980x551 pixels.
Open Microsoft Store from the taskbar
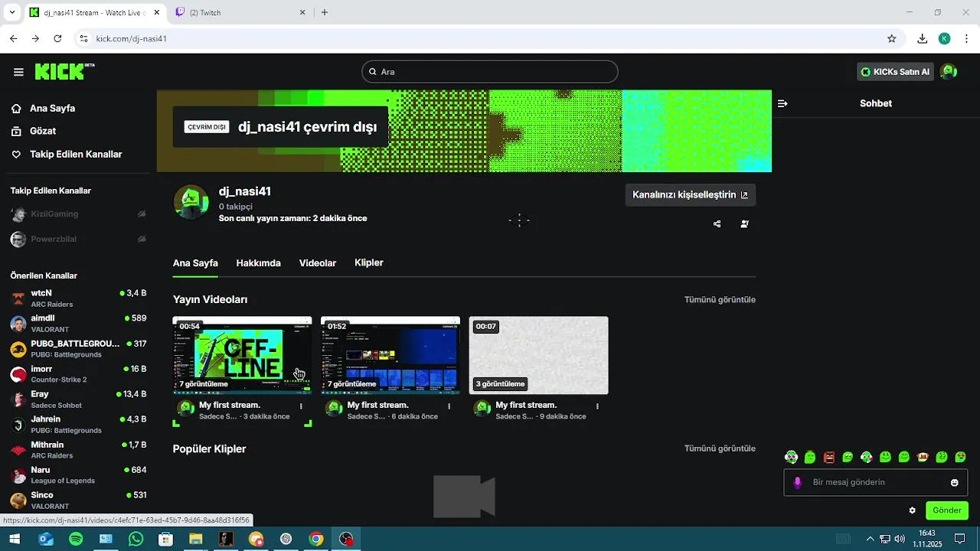tap(165, 539)
